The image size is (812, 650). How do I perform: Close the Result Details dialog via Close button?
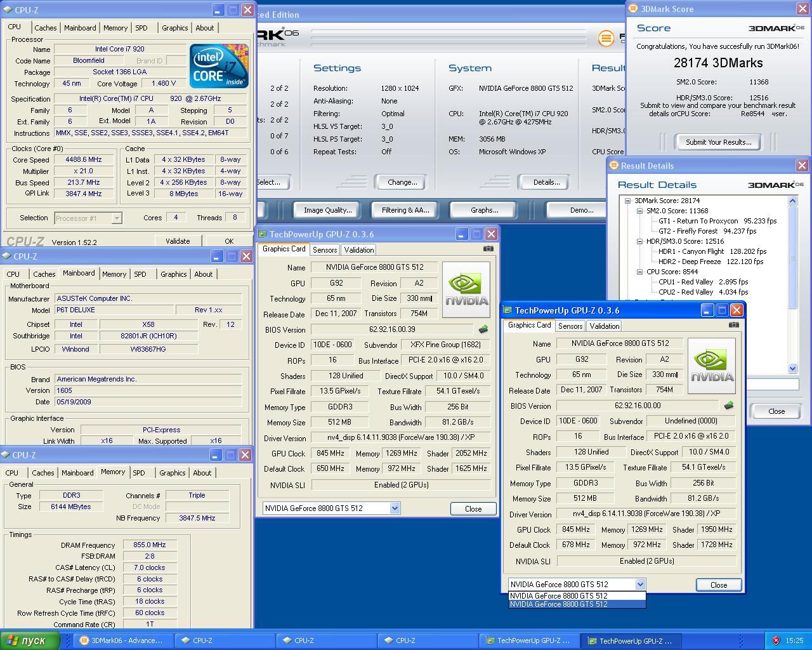[776, 411]
